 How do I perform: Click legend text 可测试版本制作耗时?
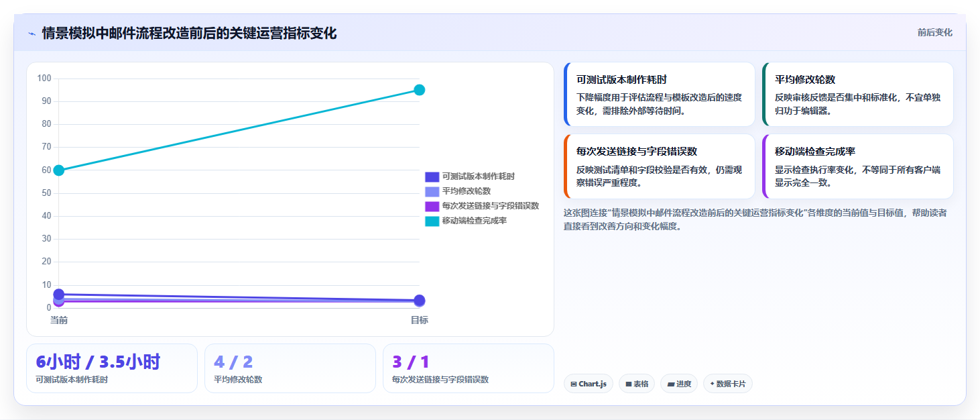pos(479,176)
